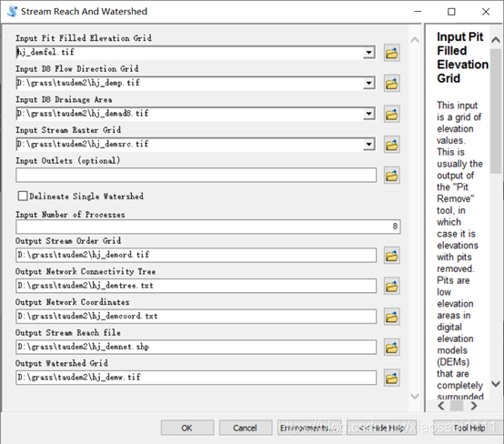Open the Environments settings button

coord(309,428)
